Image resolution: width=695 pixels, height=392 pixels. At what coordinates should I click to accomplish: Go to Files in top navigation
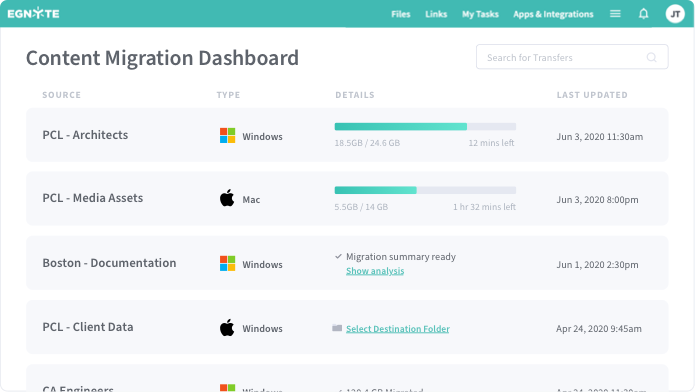[401, 14]
